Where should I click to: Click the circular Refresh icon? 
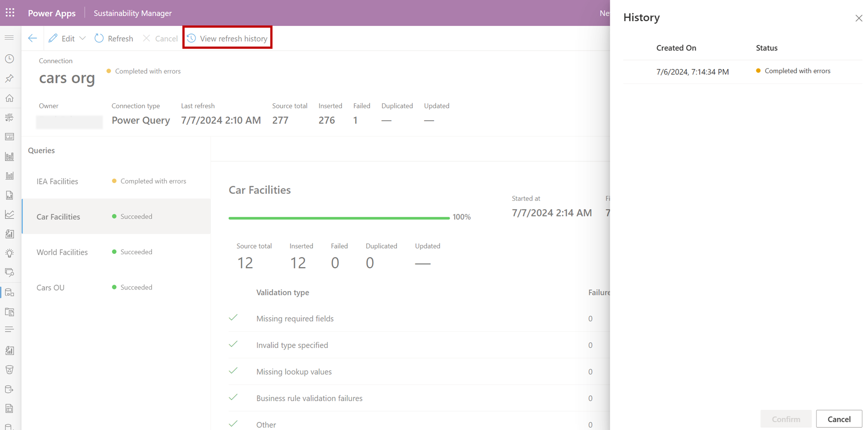[99, 38]
